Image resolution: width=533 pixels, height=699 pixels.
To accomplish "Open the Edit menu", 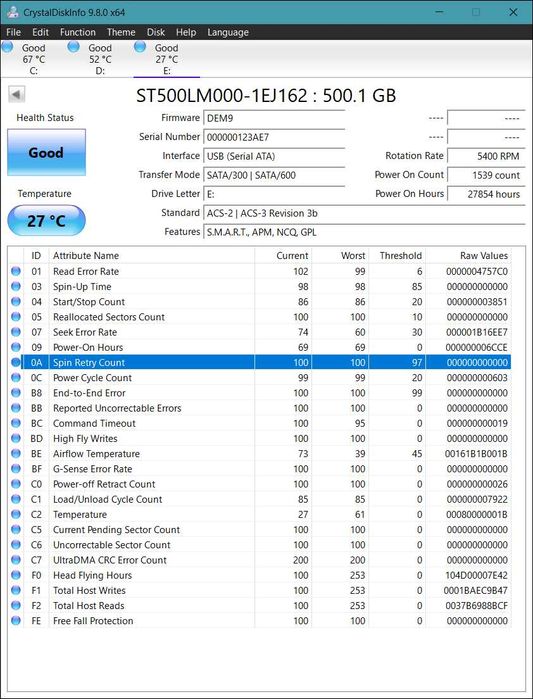I will click(40, 32).
